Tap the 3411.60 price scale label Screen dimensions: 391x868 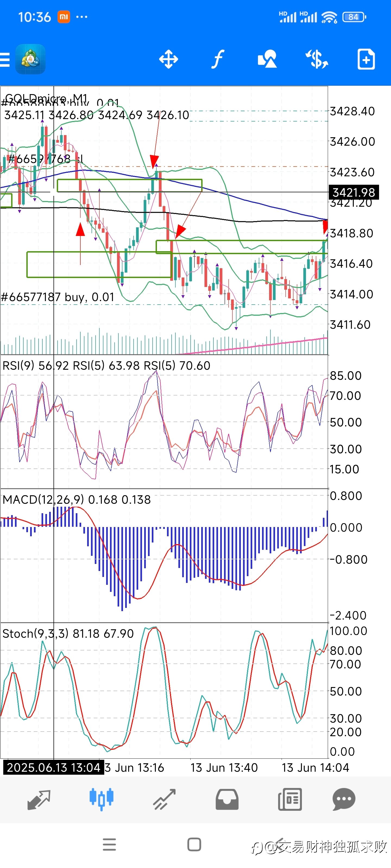(350, 325)
